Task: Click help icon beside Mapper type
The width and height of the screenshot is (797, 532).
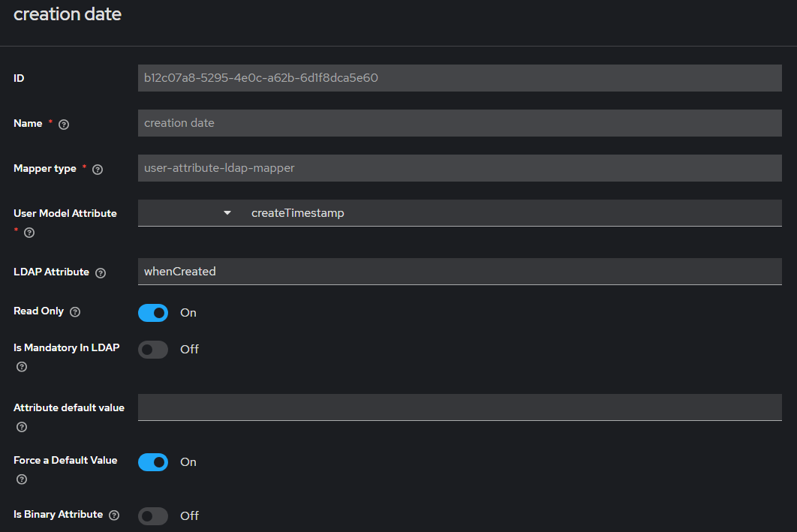Action: click(98, 170)
